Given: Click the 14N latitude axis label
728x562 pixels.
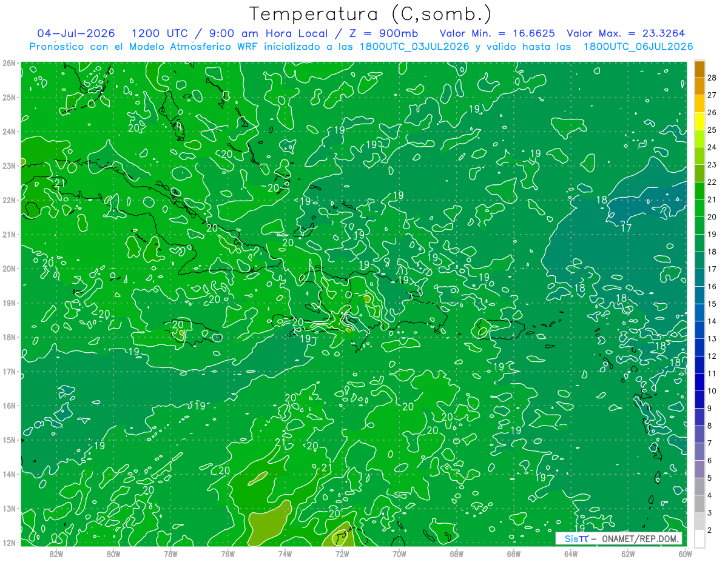Looking at the screenshot, I should pyautogui.click(x=8, y=474).
